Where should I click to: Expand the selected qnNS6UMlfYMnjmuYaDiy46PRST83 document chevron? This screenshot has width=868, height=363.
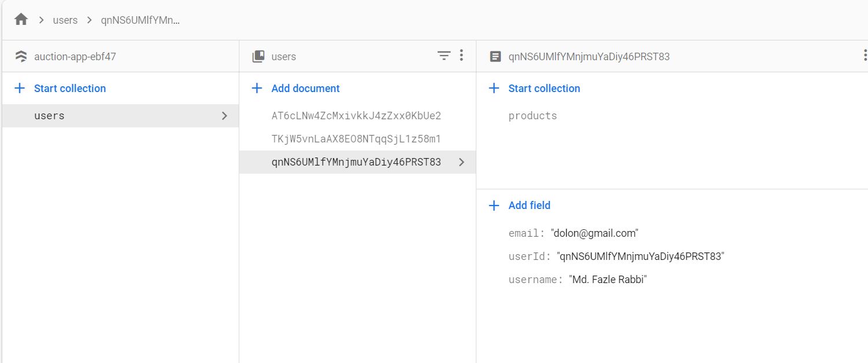click(461, 162)
